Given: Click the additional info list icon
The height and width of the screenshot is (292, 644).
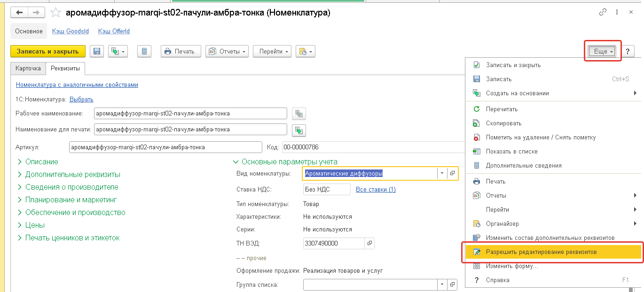Looking at the screenshot, I should point(144,51).
